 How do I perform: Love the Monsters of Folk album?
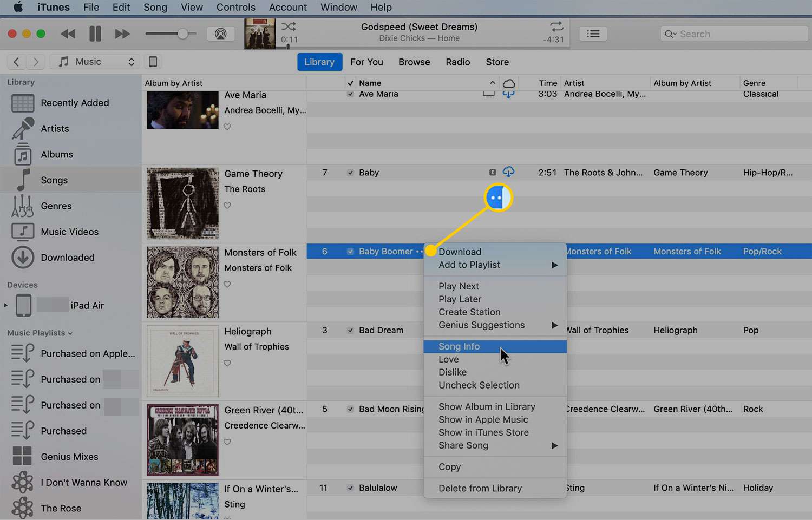coord(227,284)
